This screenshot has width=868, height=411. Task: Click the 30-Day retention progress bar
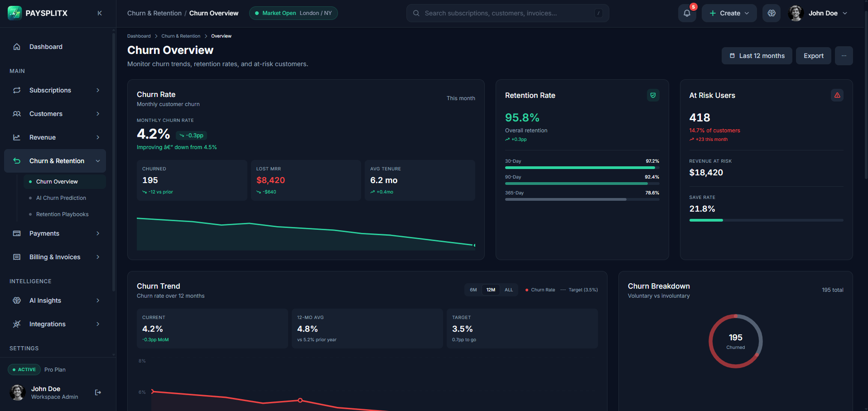[582, 168]
